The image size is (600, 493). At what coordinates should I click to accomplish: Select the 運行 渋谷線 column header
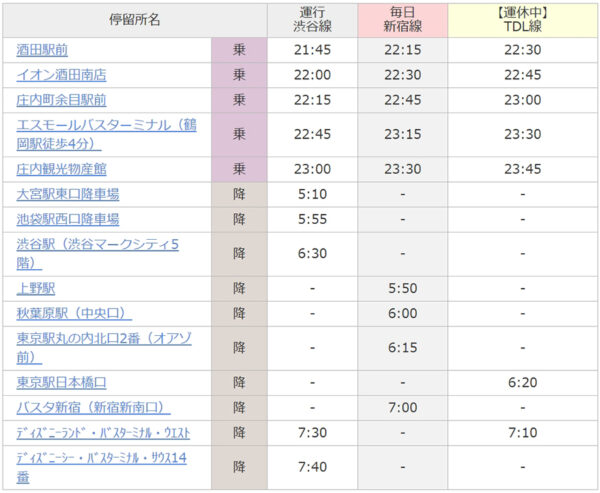(312, 20)
